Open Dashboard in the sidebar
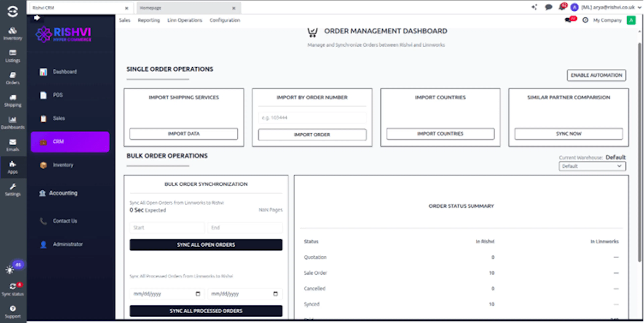This screenshot has width=644, height=323. point(70,72)
